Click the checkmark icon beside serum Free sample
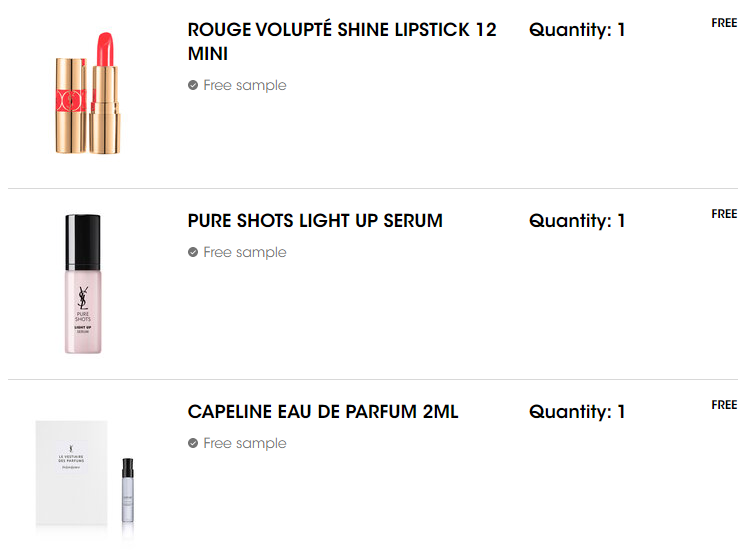The image size is (750, 560). click(x=193, y=252)
